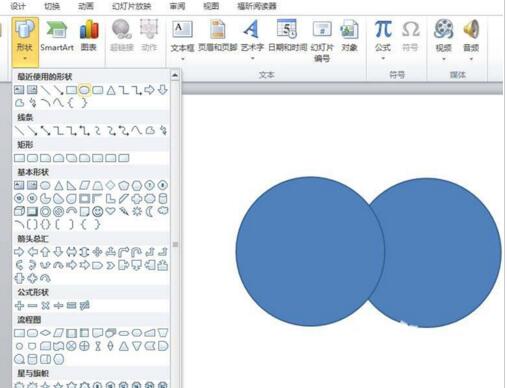Screen dimensions: 507x388
Task: Choose the curve shape in 线条 section
Action: pos(137,131)
